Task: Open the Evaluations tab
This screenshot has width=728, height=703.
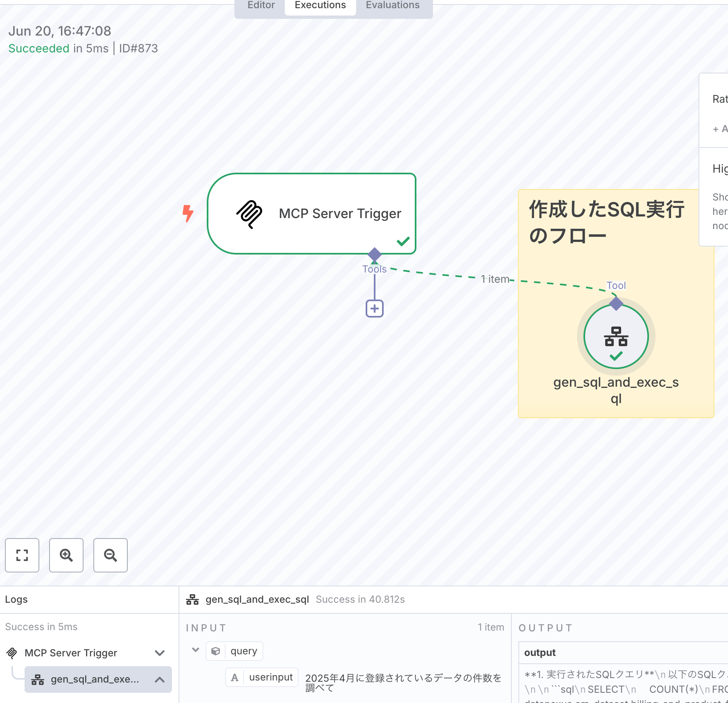Action: tap(393, 5)
